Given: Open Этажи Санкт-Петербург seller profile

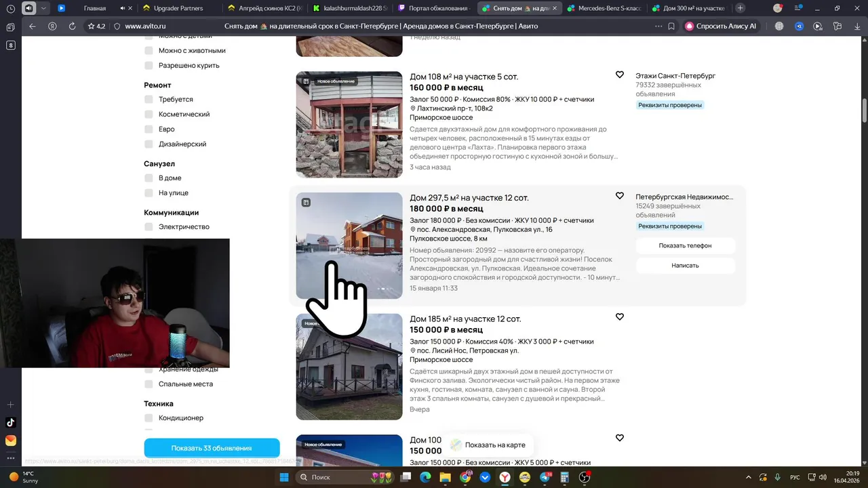Looking at the screenshot, I should click(675, 76).
